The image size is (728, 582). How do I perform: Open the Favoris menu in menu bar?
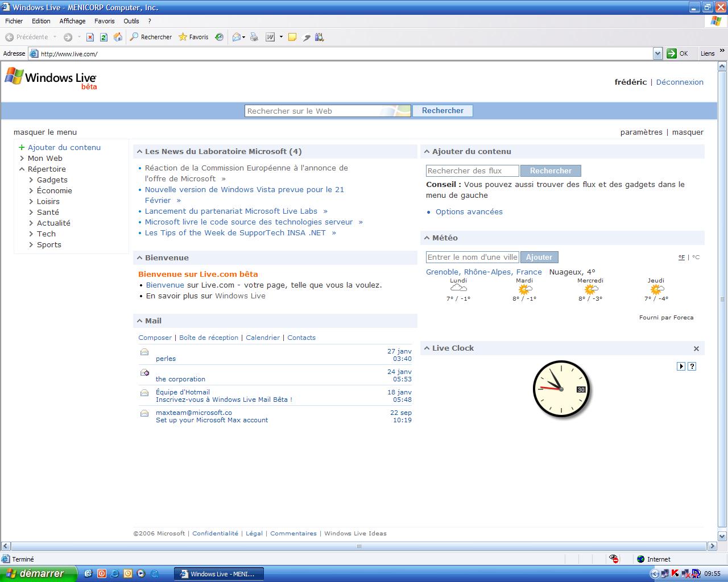105,21
